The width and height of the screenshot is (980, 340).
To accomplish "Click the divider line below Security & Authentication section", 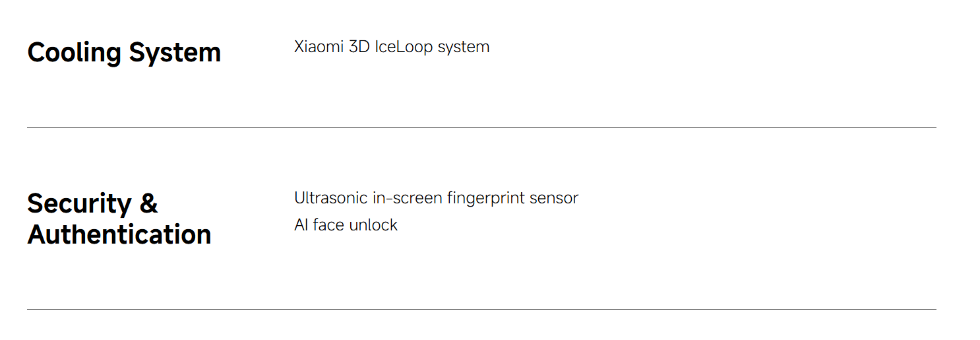I will 481,309.
